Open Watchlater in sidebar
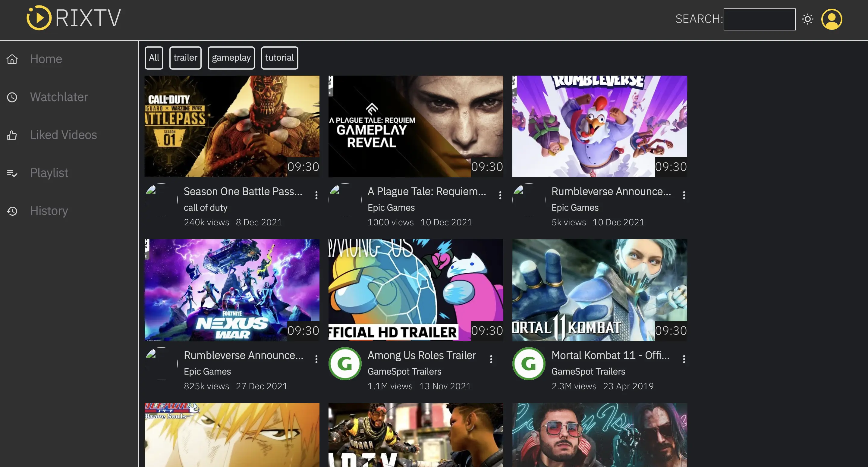 [x=59, y=97]
